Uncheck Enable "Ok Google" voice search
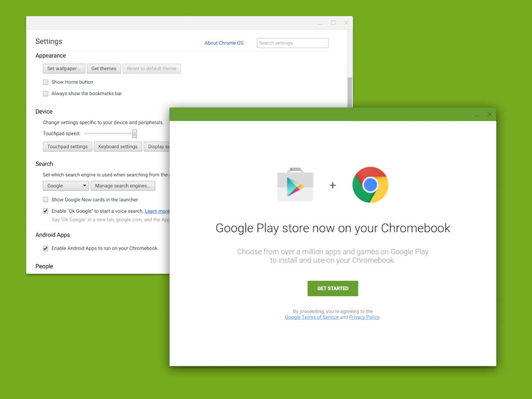532x399 pixels. click(45, 211)
